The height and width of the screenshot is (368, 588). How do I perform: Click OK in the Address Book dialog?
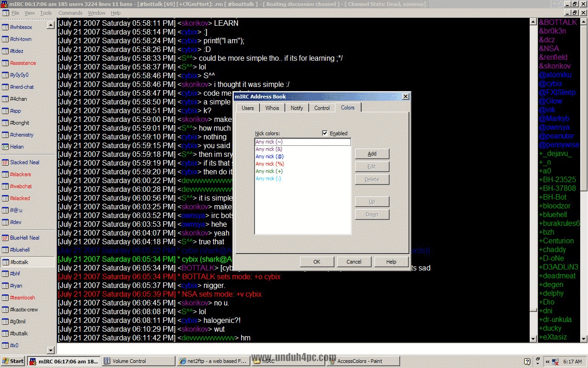click(317, 262)
